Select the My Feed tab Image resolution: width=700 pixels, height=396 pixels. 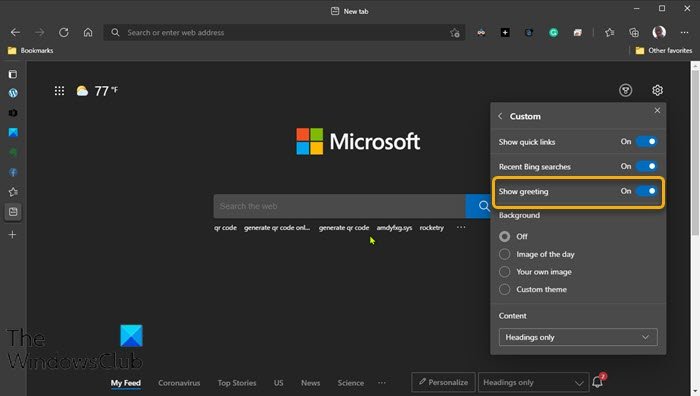click(126, 383)
